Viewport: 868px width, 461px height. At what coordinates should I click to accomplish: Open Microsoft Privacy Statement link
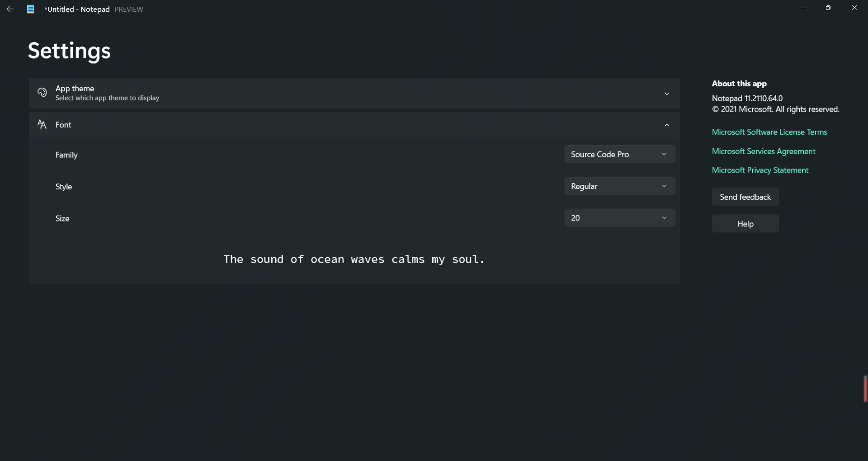coord(760,170)
